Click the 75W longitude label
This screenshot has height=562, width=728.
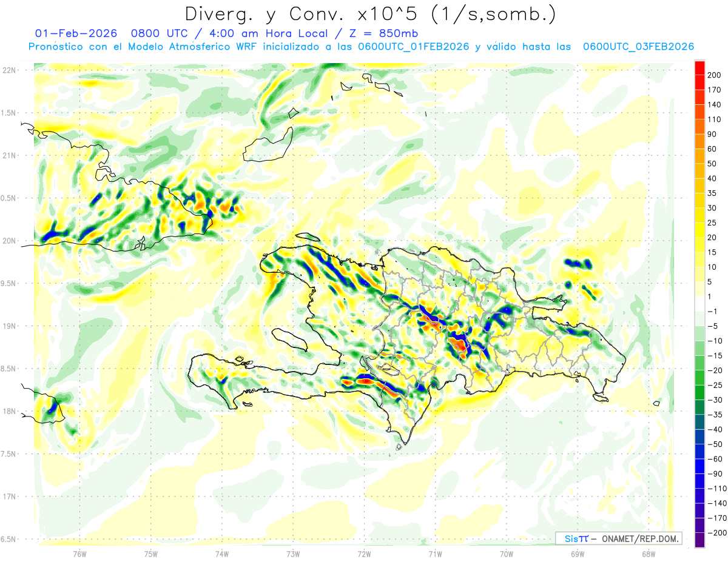(x=150, y=554)
